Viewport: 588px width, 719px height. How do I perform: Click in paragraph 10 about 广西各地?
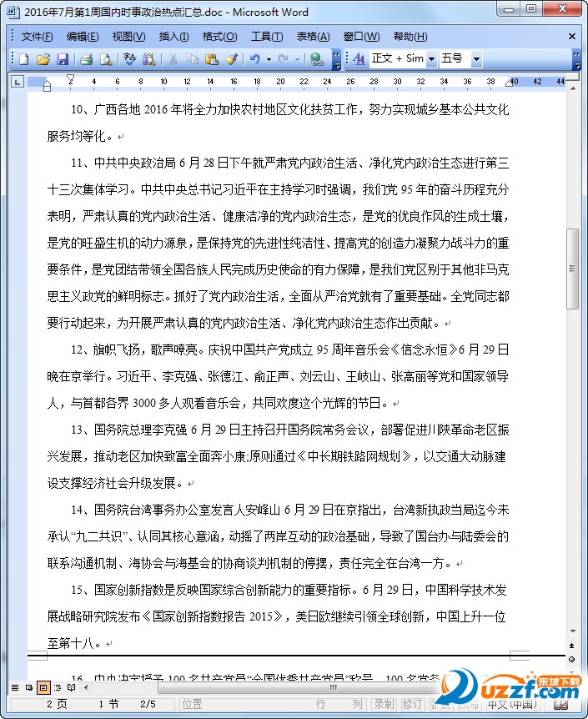(x=278, y=123)
